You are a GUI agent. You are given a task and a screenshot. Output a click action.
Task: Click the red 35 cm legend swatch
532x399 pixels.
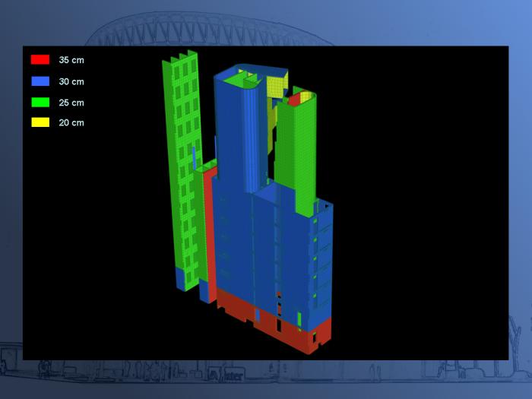pyautogui.click(x=40, y=59)
